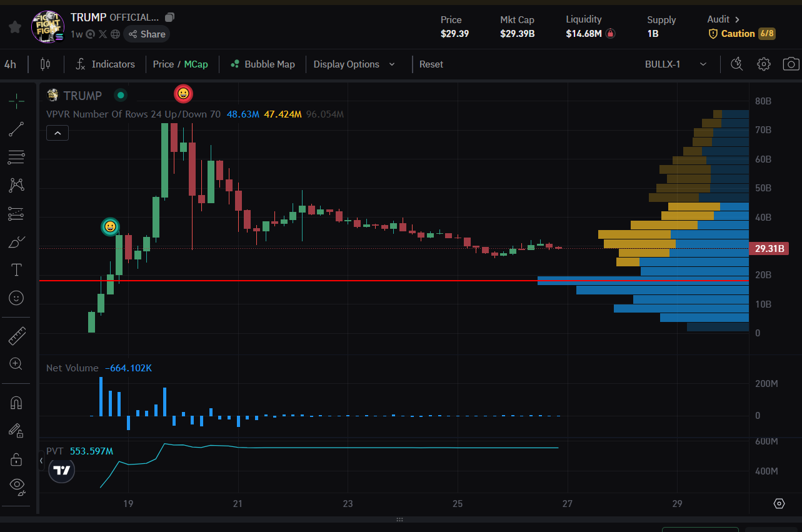
Task: Add TRUMP to favorites with the star
Action: click(15, 27)
